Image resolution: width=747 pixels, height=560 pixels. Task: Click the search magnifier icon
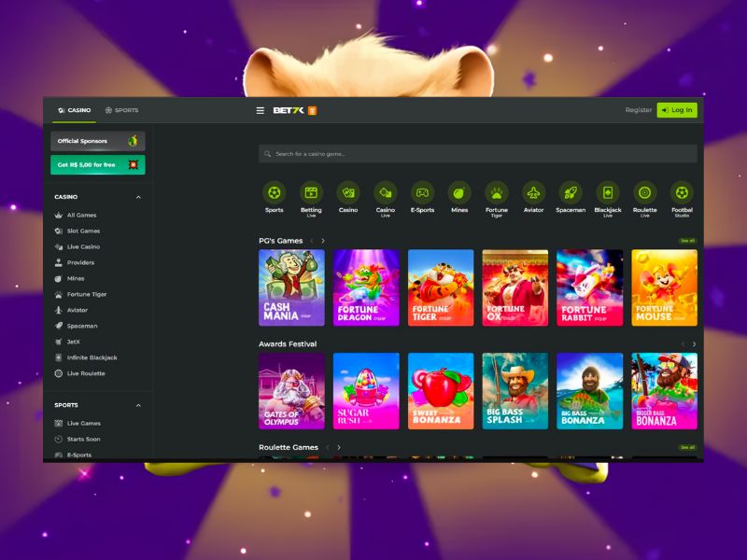267,154
